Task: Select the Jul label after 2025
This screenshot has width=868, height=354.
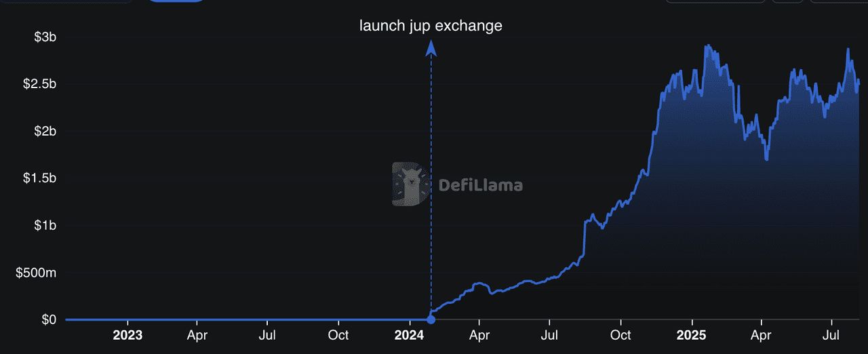Action: [831, 335]
